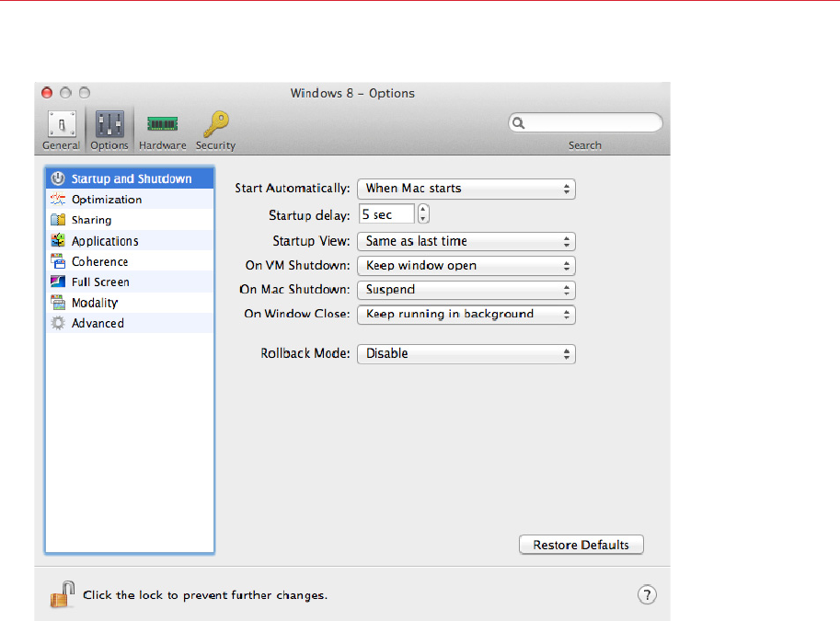Select Advanced label in the sidebar list
Screen dimensions: 840x621
98,323
